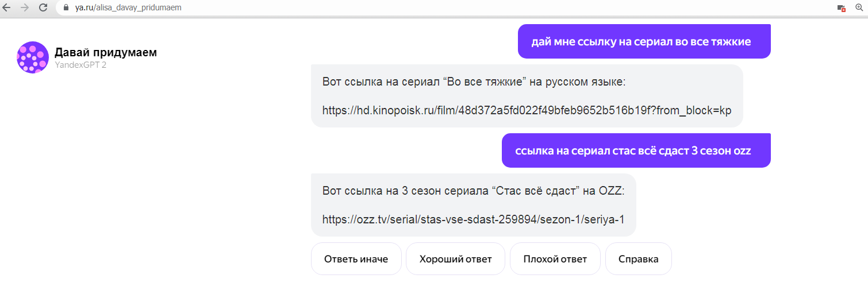Click the "Вот ссылка на сериал “Во все тяжкие”" reply text
This screenshot has width=868, height=290.
474,82
